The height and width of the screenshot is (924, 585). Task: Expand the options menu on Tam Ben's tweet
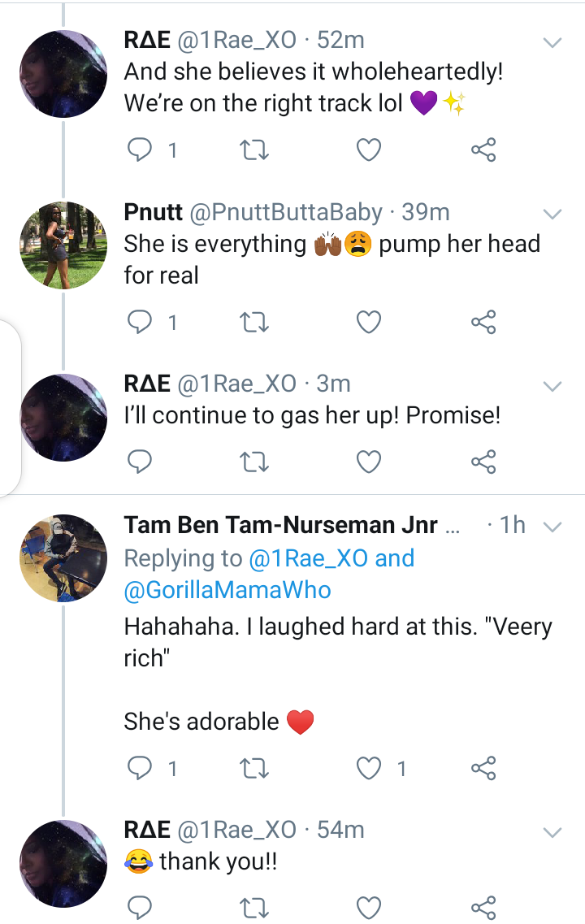pos(552,527)
